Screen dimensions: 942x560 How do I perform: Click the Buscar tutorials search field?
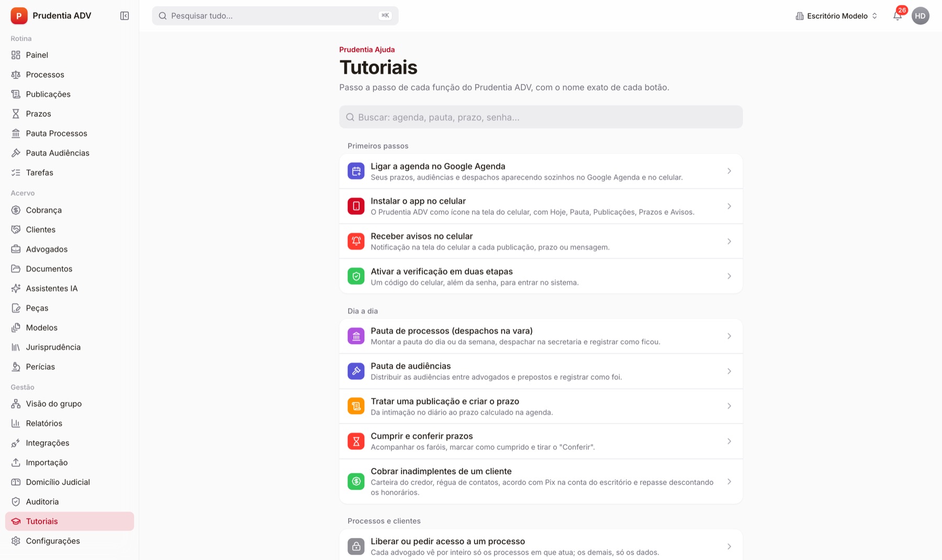pos(541,117)
